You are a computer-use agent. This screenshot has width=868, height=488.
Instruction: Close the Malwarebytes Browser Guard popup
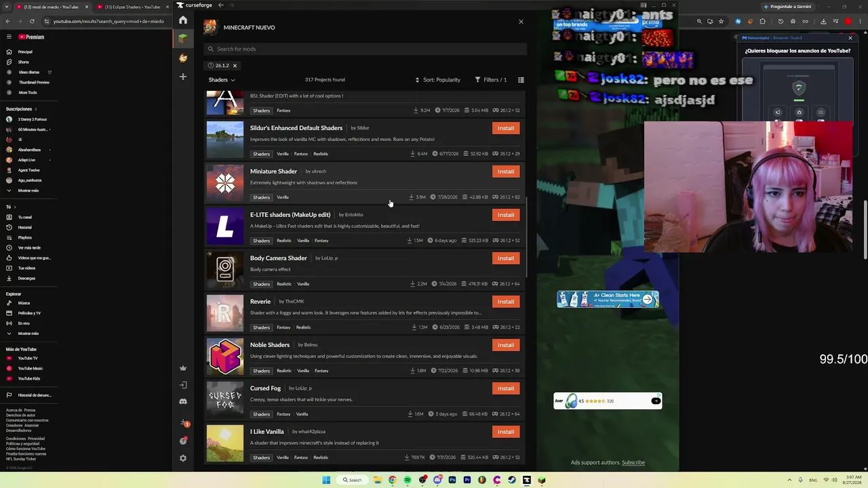point(850,38)
